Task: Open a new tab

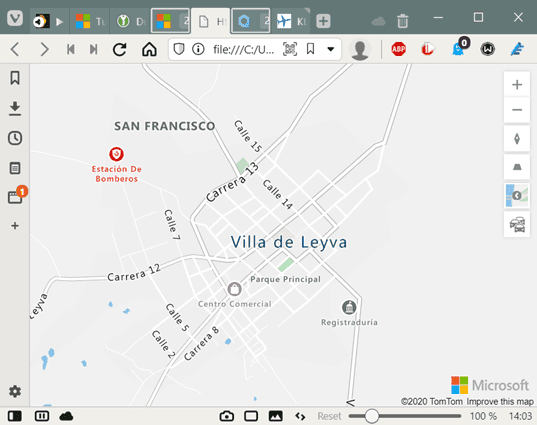Action: 323,21
